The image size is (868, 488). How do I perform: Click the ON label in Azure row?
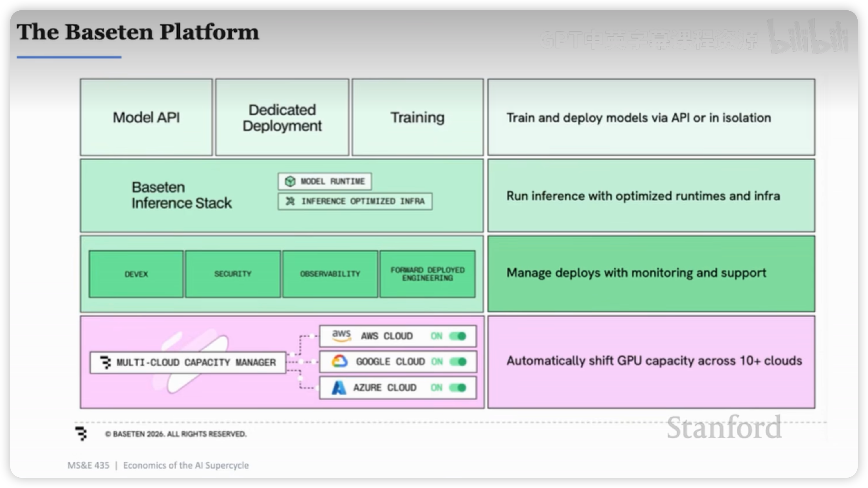tap(436, 388)
